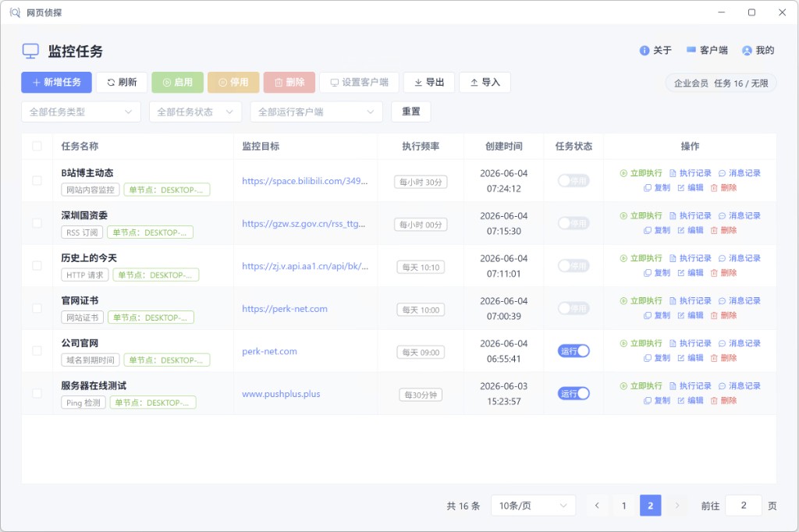Screen dimensions: 799x532
Task: Open 消息记录 for 服务器在线测试
Action: pos(740,386)
